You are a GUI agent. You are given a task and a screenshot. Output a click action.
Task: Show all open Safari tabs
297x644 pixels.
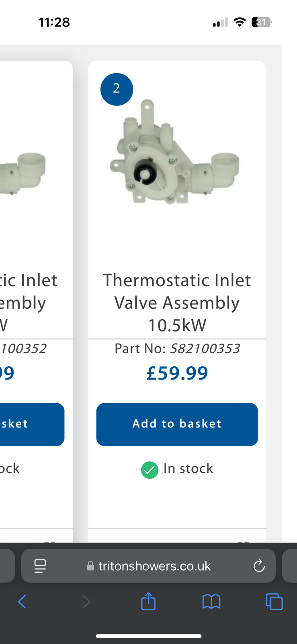pyautogui.click(x=274, y=602)
